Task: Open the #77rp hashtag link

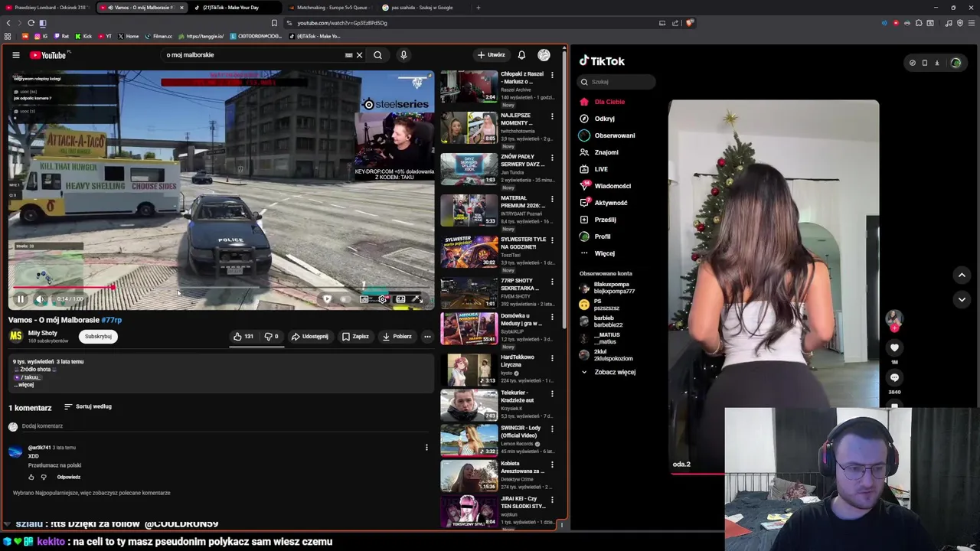Action: pos(112,320)
